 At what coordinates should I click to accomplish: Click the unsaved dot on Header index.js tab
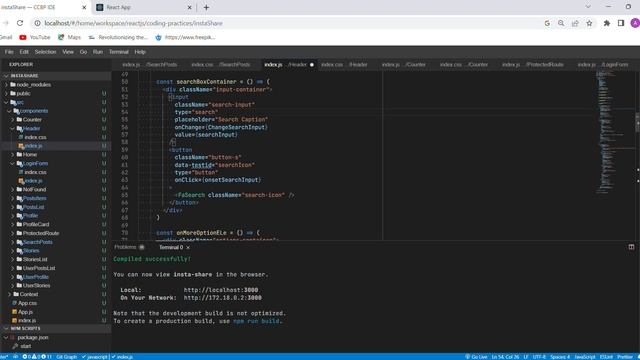pos(312,64)
